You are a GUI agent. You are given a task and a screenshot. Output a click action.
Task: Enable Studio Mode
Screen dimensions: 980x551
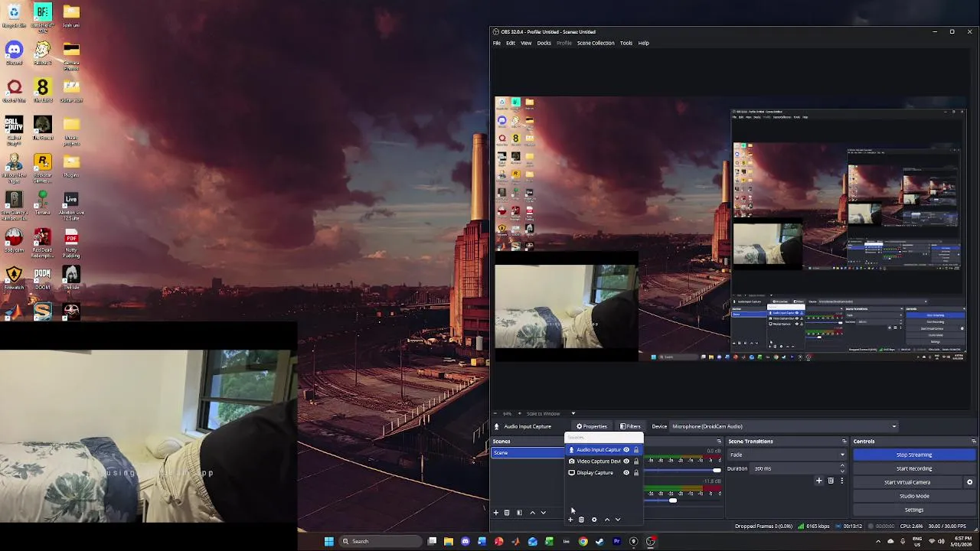coord(914,496)
